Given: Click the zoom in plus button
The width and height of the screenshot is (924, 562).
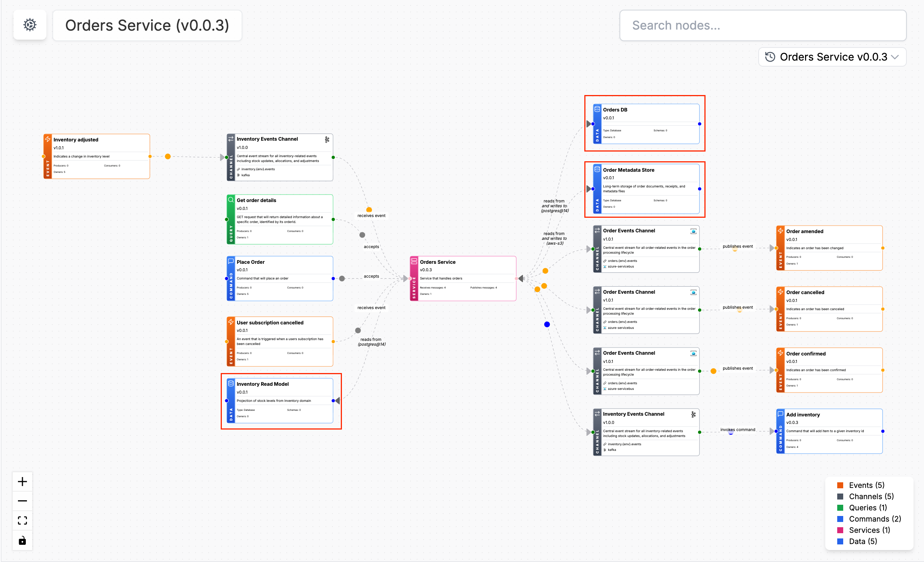Looking at the screenshot, I should click(x=22, y=481).
